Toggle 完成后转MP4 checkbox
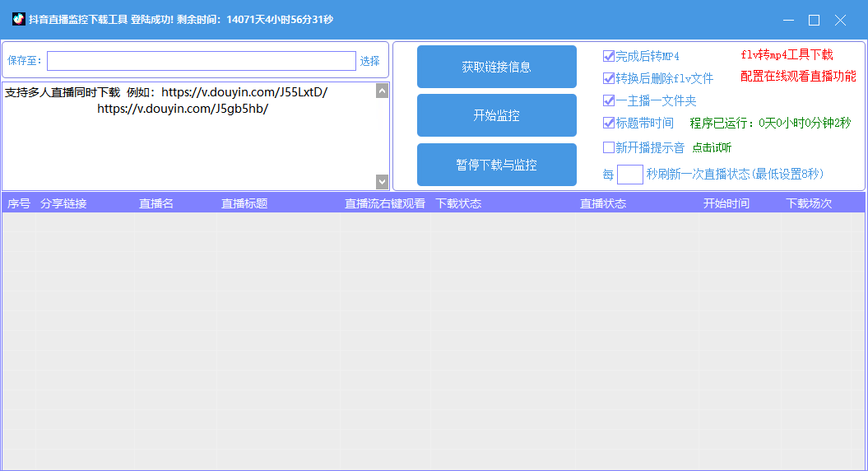The width and height of the screenshot is (868, 471). 608,56
